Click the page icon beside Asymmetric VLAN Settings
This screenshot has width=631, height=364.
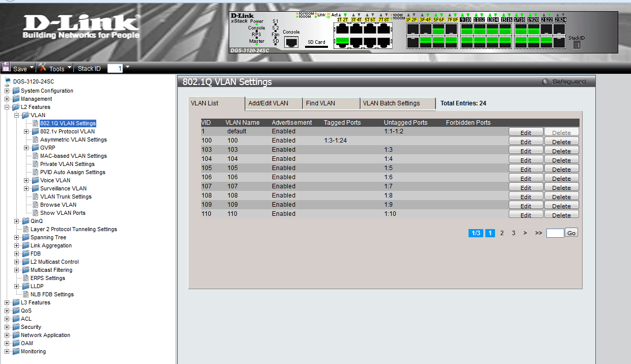pos(36,139)
